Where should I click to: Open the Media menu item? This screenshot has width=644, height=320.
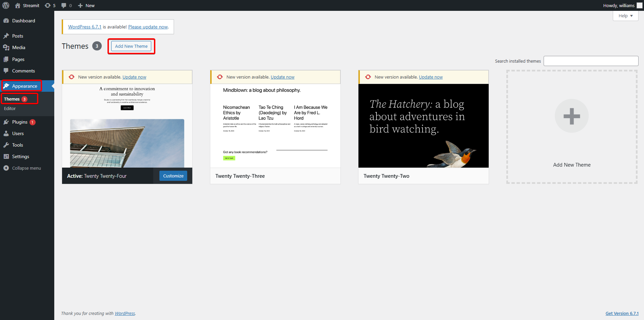point(27,47)
